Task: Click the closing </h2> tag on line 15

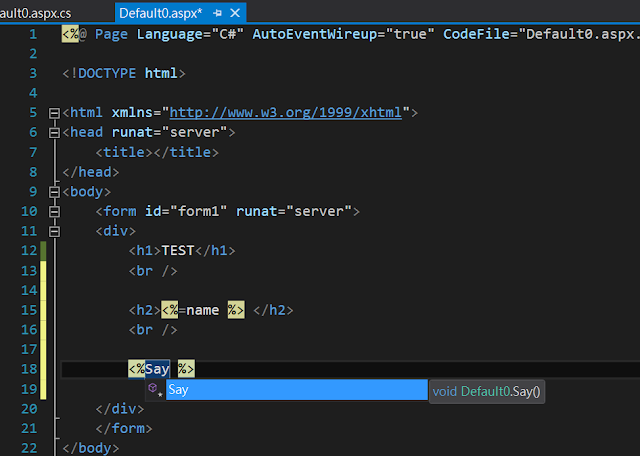Action: [x=273, y=310]
